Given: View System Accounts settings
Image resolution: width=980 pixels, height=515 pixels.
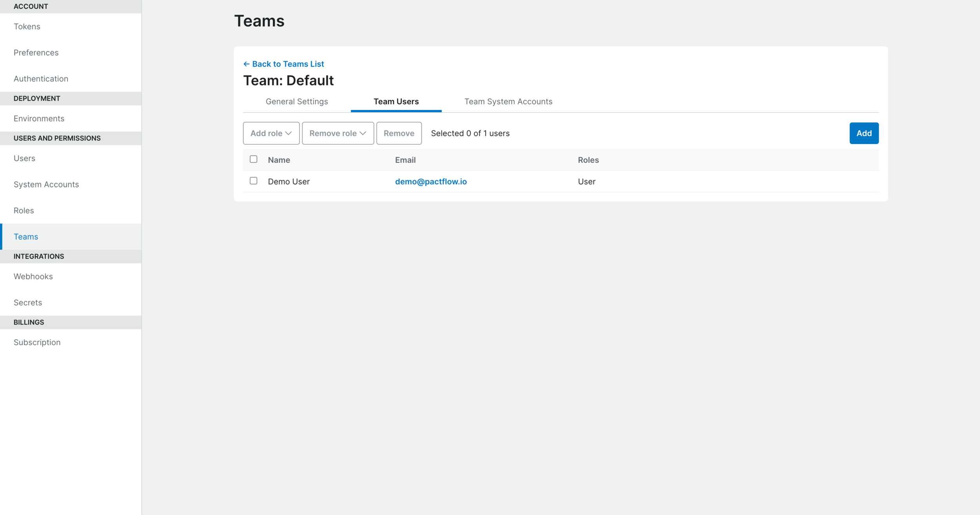Looking at the screenshot, I should [x=46, y=184].
